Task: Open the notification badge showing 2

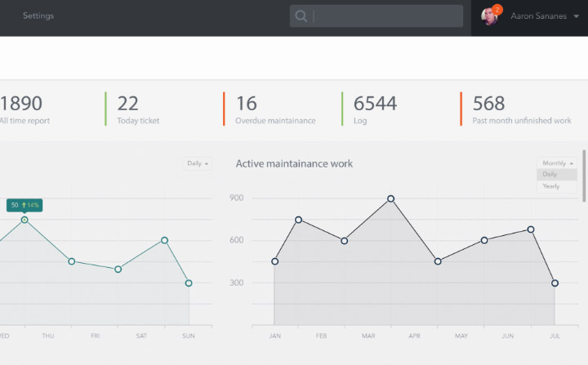Action: [x=497, y=9]
